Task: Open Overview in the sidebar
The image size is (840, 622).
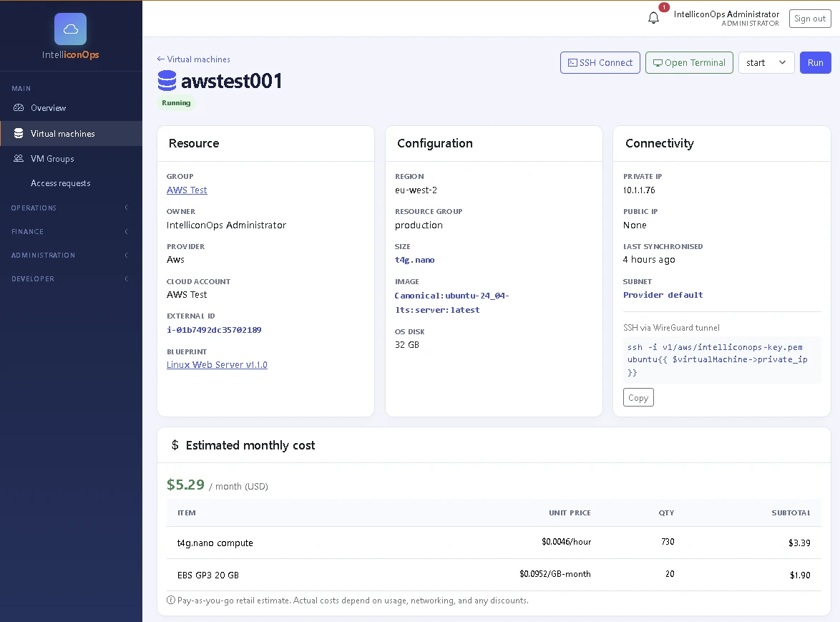Action: pos(71,107)
